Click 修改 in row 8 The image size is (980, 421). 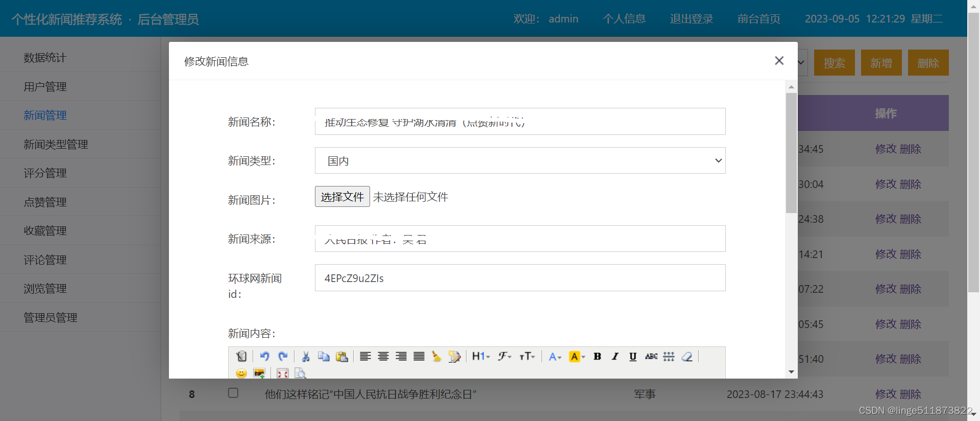point(886,394)
